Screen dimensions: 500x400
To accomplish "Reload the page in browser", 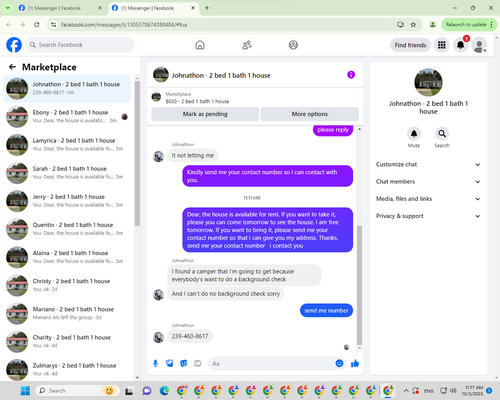I will [37, 25].
